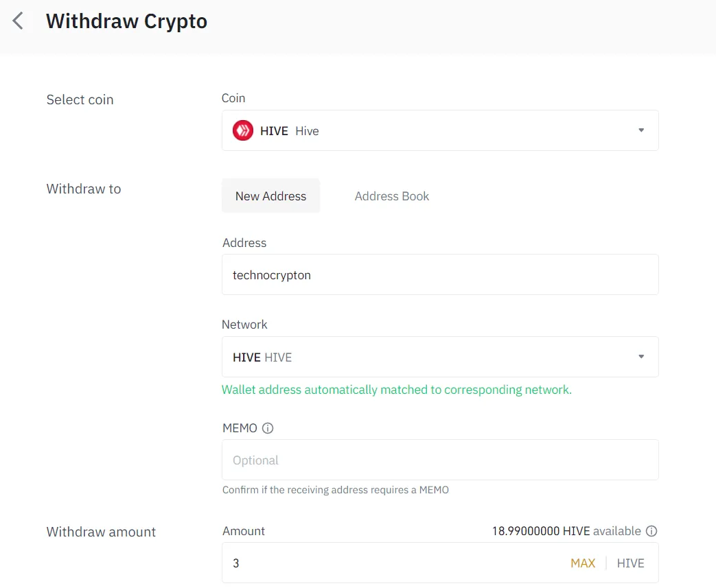The image size is (716, 588).
Task: Click the MEMO field label
Action: click(240, 428)
